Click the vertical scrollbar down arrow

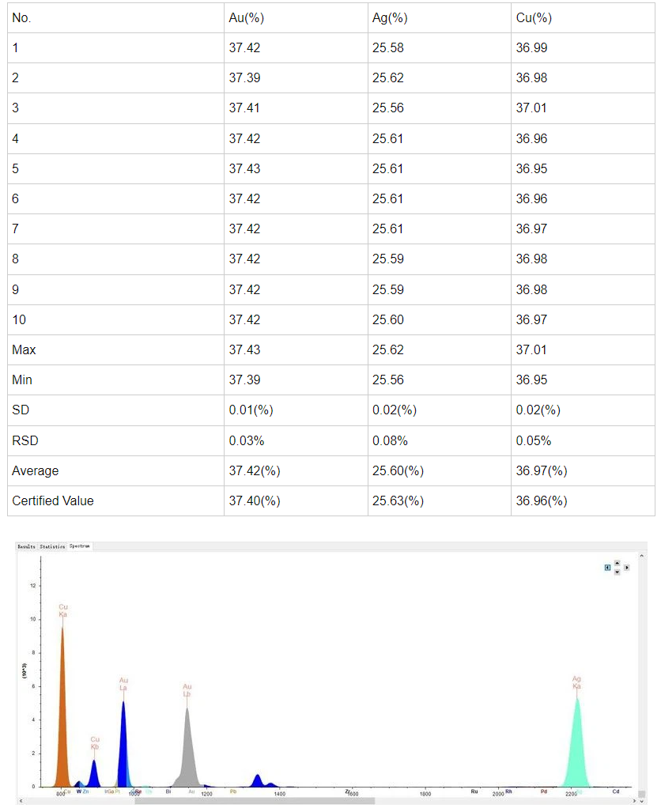(x=641, y=801)
